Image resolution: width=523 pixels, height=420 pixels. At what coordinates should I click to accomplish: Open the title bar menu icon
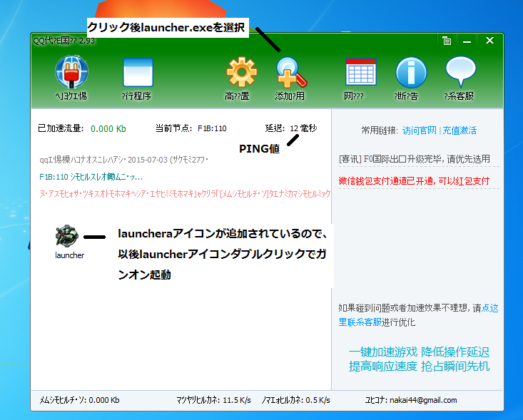coord(446,41)
